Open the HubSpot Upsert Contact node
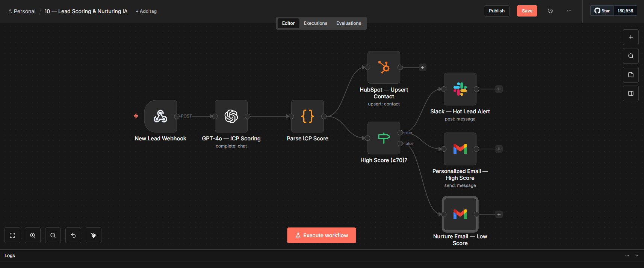 pos(384,67)
